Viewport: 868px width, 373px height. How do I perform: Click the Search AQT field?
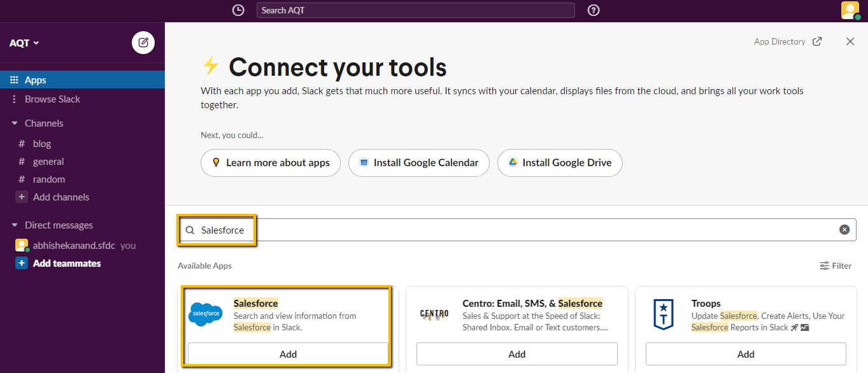[416, 10]
